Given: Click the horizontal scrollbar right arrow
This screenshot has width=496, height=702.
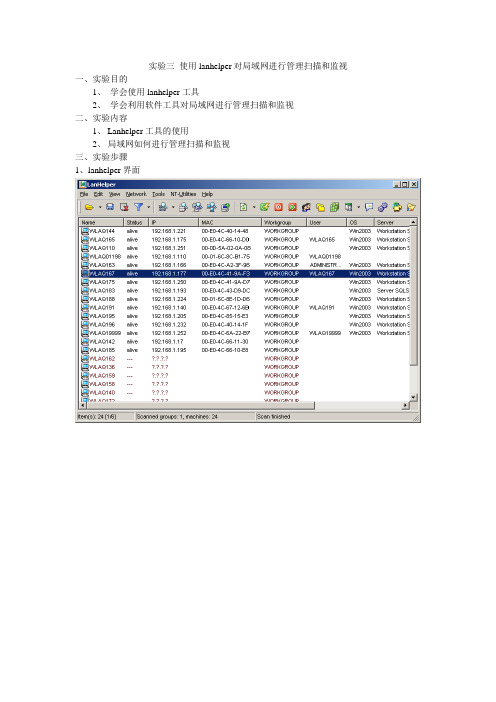Looking at the screenshot, I should pyautogui.click(x=406, y=405).
